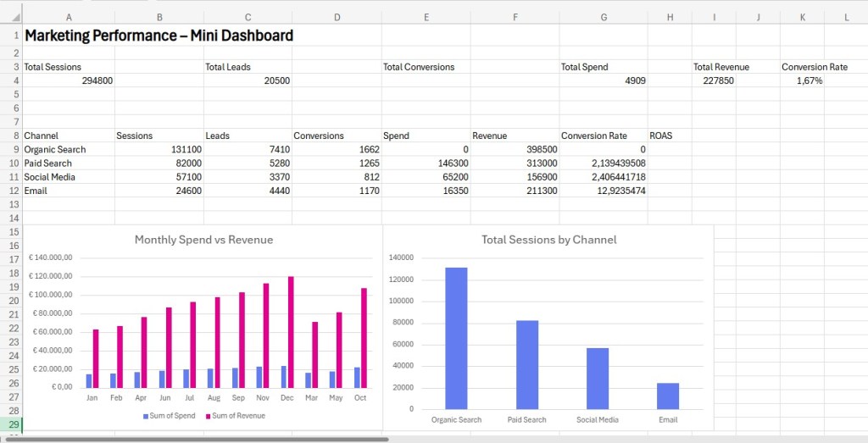Click the Monthly Spend vs Revenue chart title
868x443 pixels.
pos(203,240)
